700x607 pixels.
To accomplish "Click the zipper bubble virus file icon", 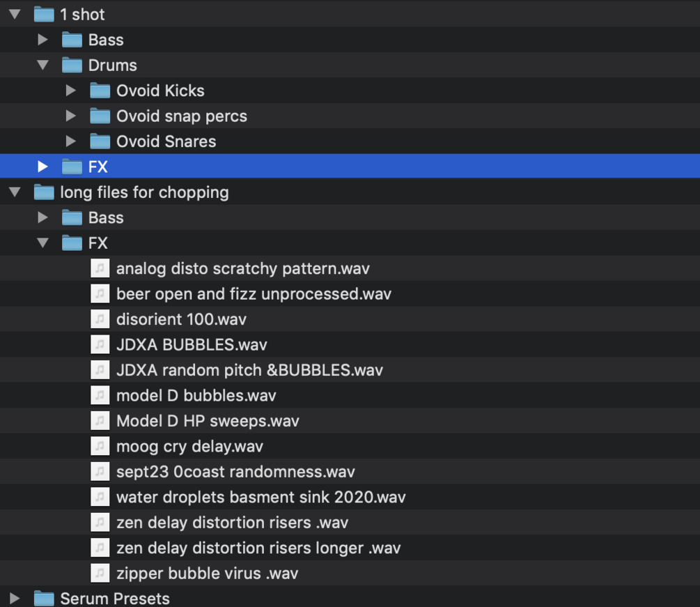I will [x=100, y=574].
